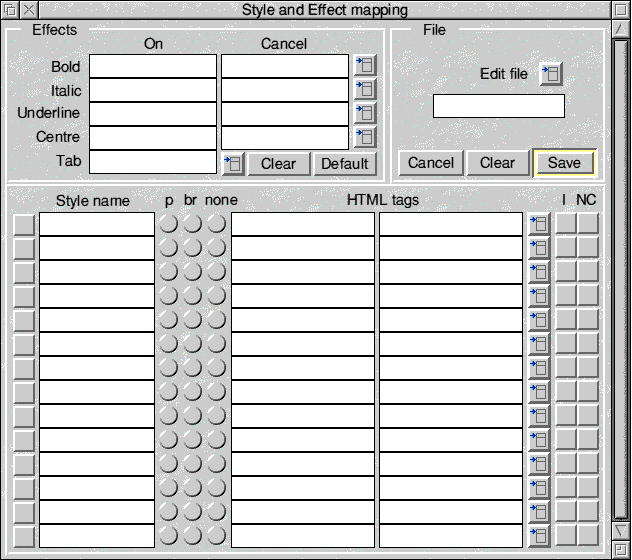Image resolution: width=632 pixels, height=560 pixels.
Task: Open the popup menu icon for Centre effect
Action: [x=364, y=138]
